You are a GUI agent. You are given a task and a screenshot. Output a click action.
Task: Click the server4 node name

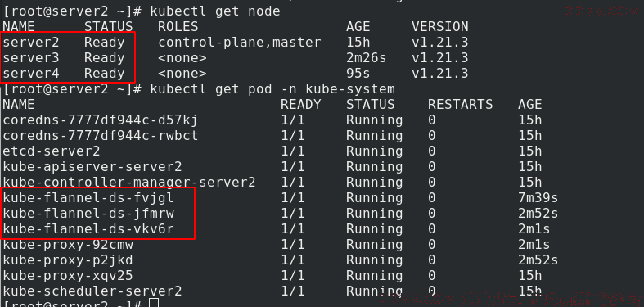point(31,74)
